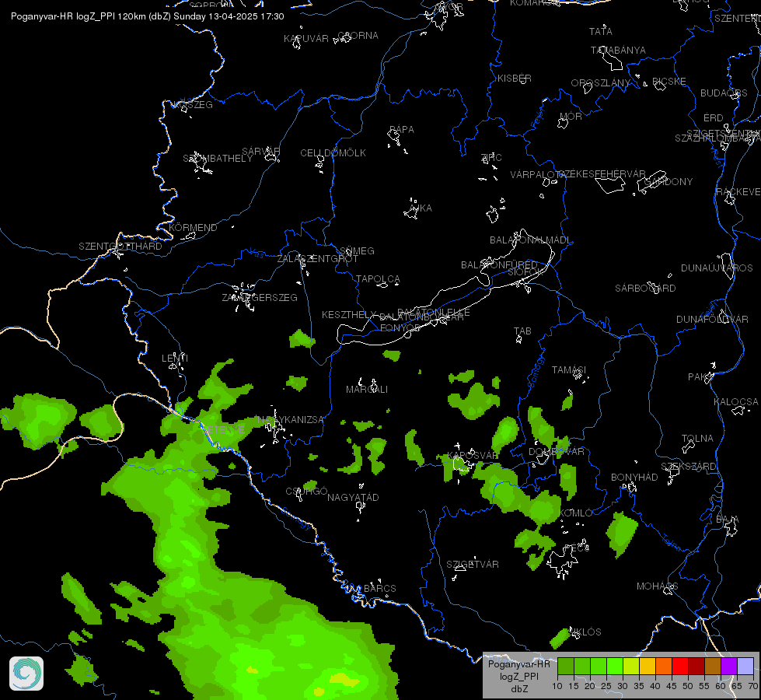Click the TAMÁSI city label
The image size is (761, 700).
tap(569, 370)
